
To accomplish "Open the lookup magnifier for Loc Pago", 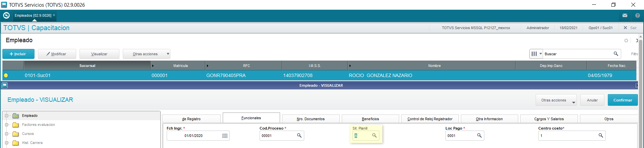I will click(x=479, y=135).
